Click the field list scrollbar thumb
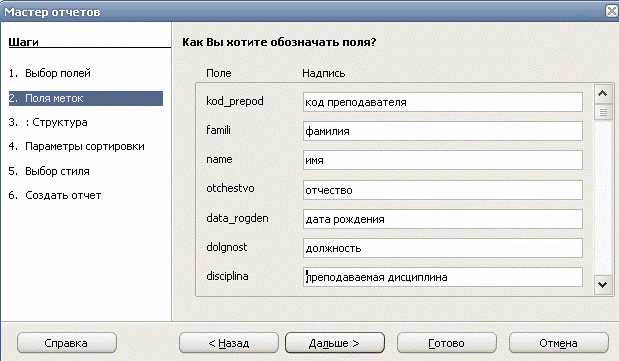This screenshot has height=361, width=619. (x=602, y=113)
